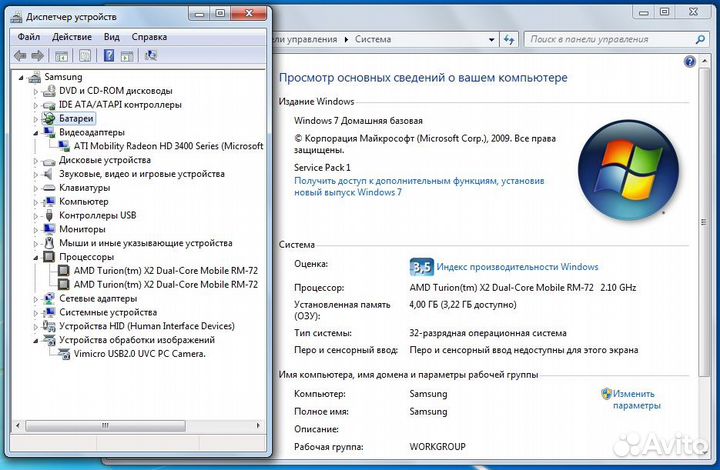The image size is (720, 470).
Task: Click the horizontal scrollbar thumb in Device Manager
Action: (106, 425)
